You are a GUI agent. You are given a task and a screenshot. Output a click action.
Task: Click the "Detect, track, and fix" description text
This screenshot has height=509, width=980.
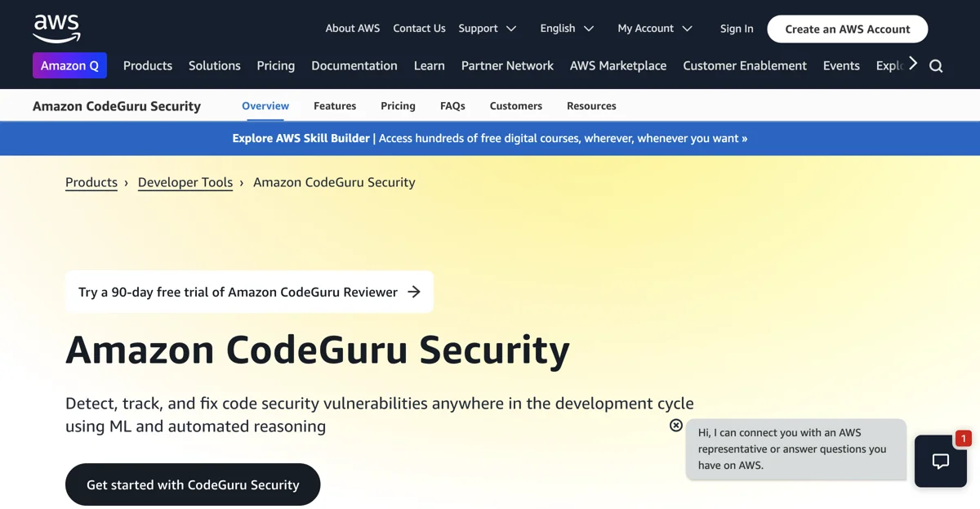380,414
